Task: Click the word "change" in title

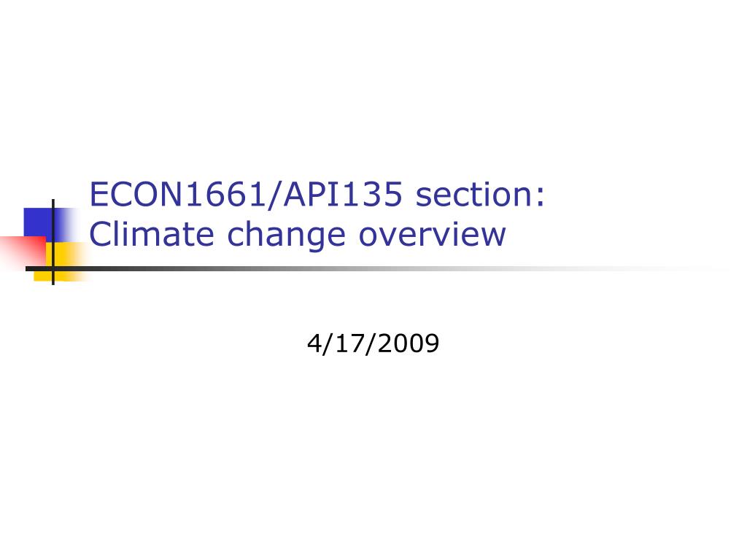Action: [x=286, y=237]
